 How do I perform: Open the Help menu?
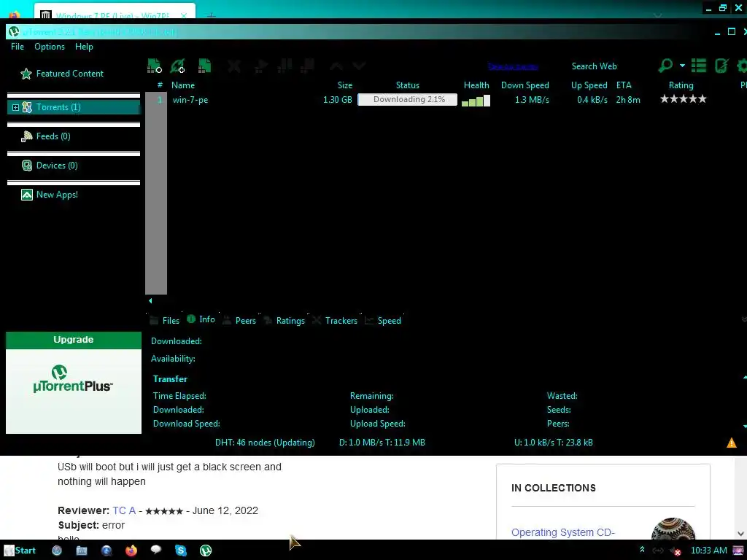point(84,46)
